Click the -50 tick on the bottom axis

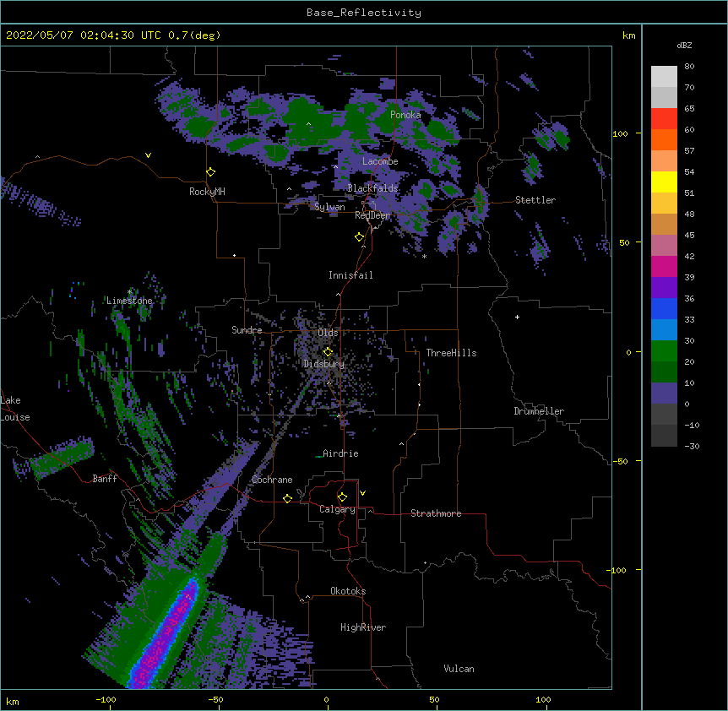pos(215,699)
